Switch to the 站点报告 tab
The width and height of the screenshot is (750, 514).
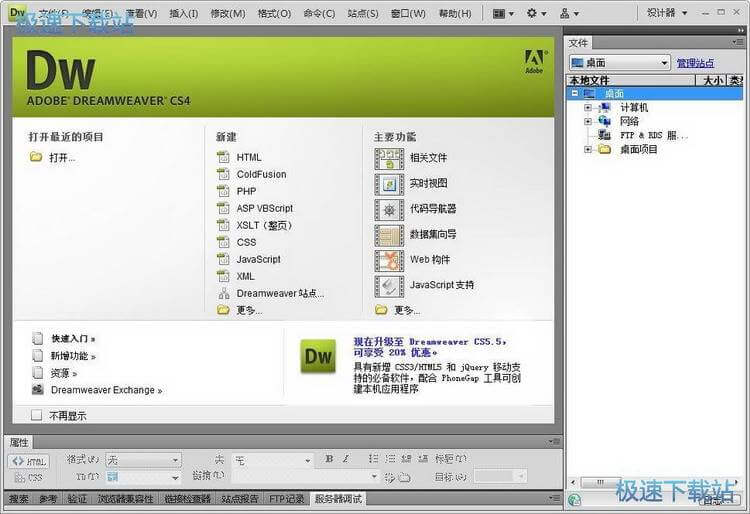click(240, 499)
